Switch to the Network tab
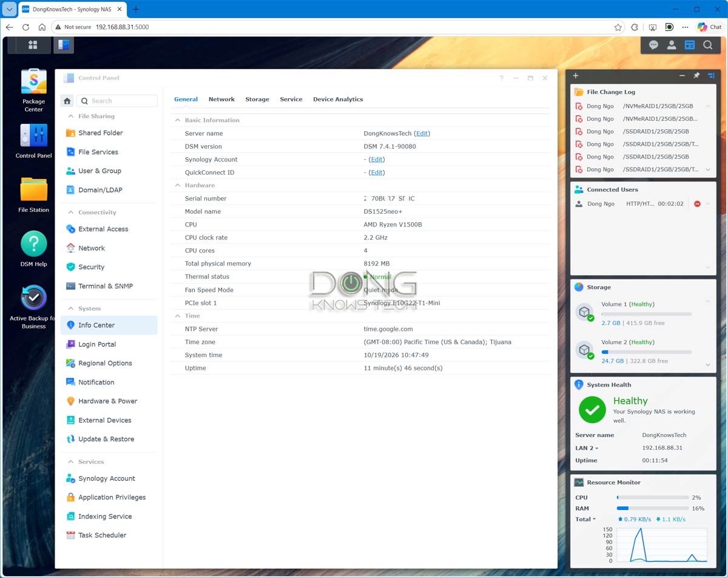This screenshot has height=578, width=728. 221,99
